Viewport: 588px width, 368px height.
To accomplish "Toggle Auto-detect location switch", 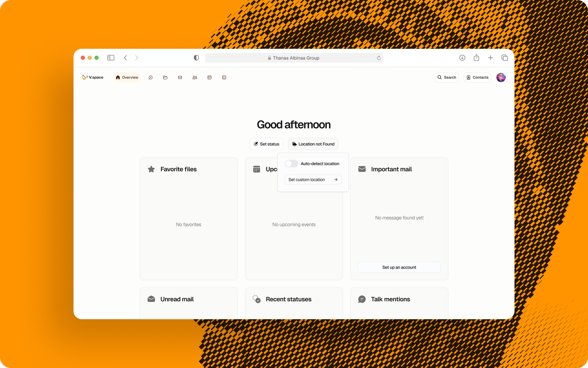I will pos(291,164).
